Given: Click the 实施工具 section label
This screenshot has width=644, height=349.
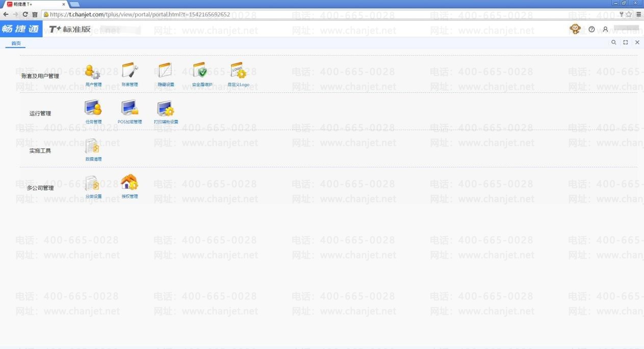Looking at the screenshot, I should 40,151.
